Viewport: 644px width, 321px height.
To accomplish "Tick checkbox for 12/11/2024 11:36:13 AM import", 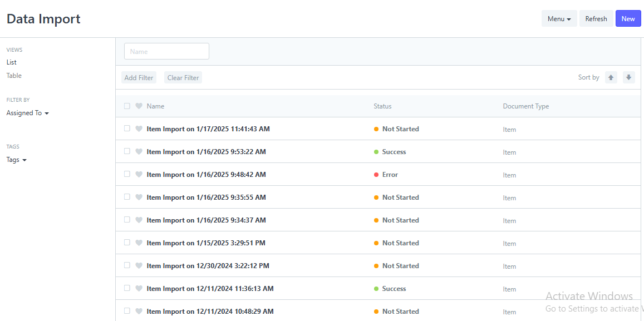I will (127, 288).
